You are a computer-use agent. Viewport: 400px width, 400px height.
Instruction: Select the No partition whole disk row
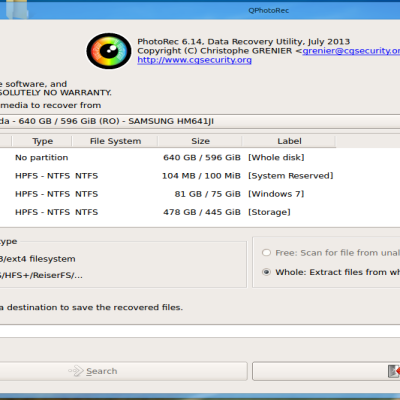[x=200, y=157]
